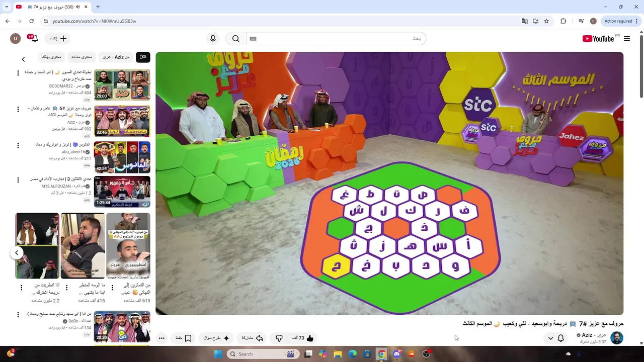Screen dimensions: 644x362
Task: Like the video (73 ألف)
Action: click(303, 338)
